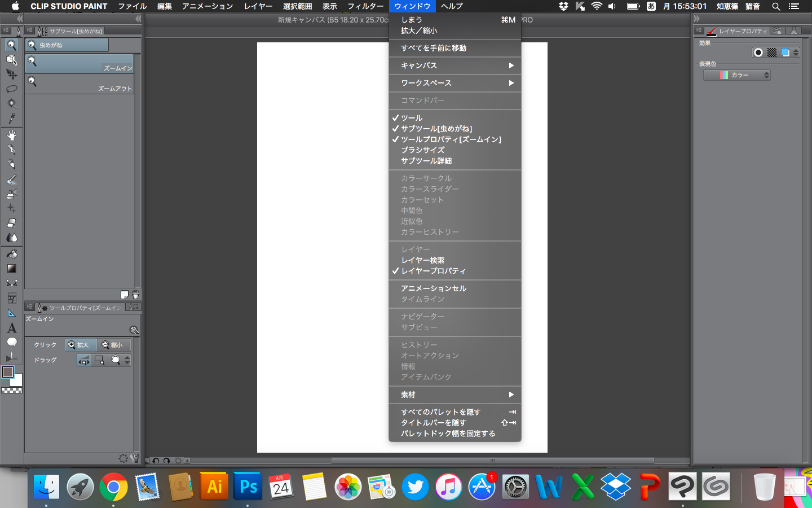Uncheck ツール in the Window menu
Screen dimensions: 812x508
tap(412, 118)
